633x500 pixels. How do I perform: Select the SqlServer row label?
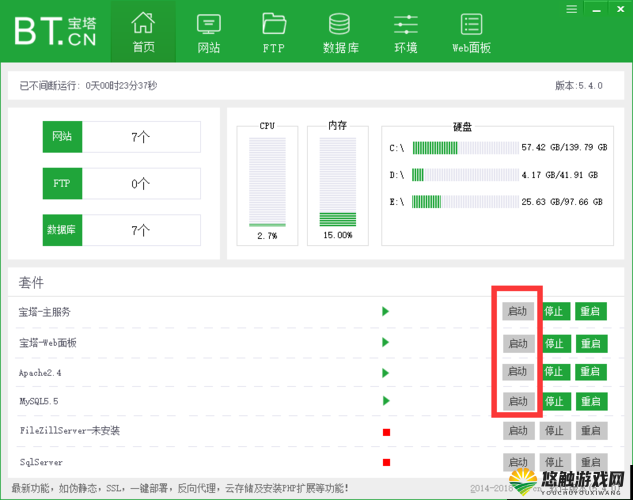41,462
